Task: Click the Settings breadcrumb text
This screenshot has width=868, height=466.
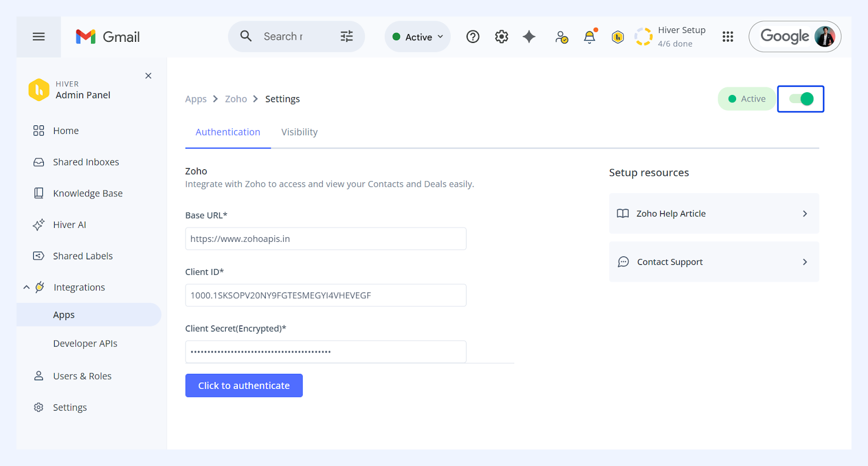Action: pos(283,99)
